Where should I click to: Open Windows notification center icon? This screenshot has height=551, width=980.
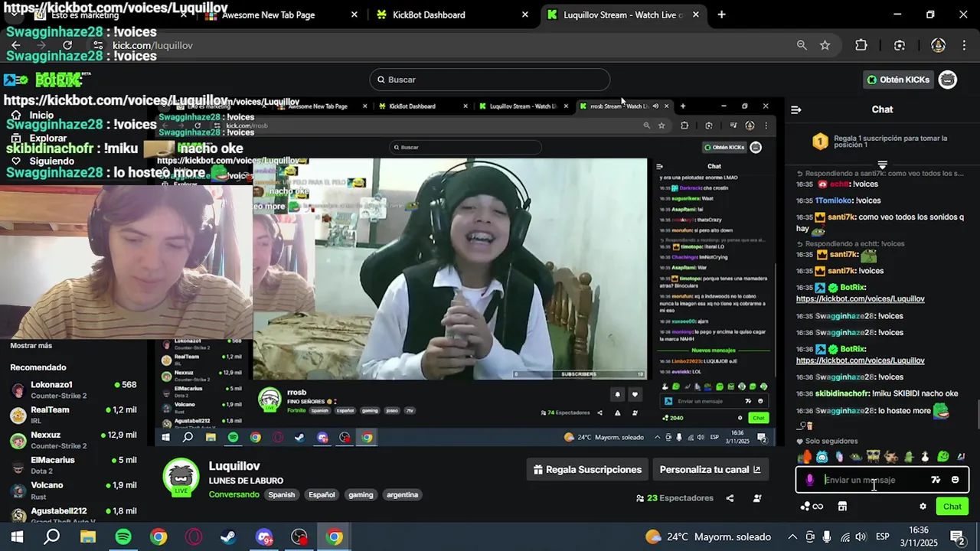957,537
